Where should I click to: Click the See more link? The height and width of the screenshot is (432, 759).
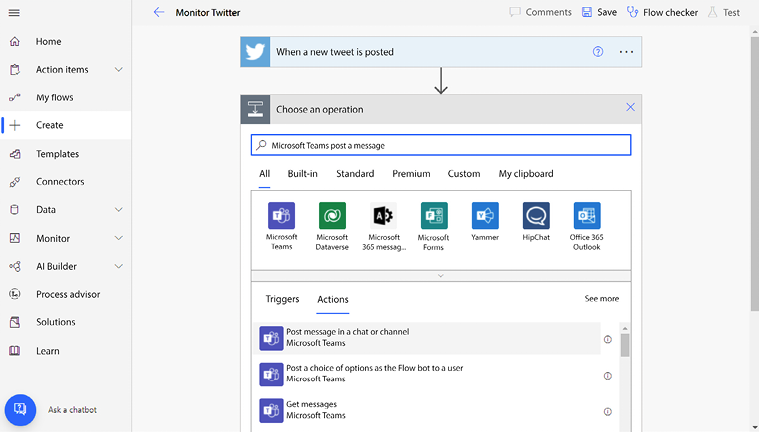[602, 299]
